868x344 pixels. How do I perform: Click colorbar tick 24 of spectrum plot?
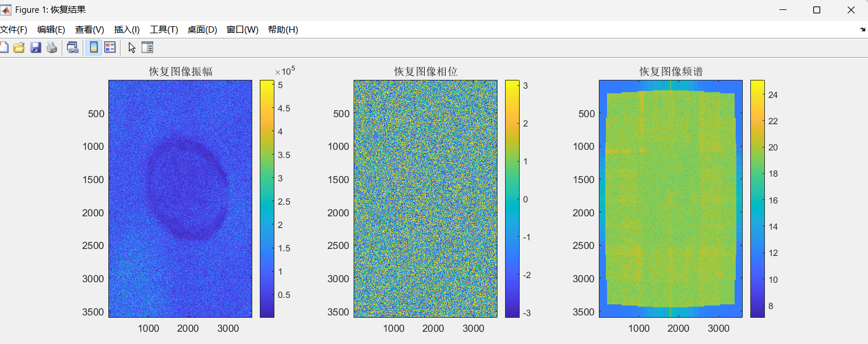click(773, 95)
